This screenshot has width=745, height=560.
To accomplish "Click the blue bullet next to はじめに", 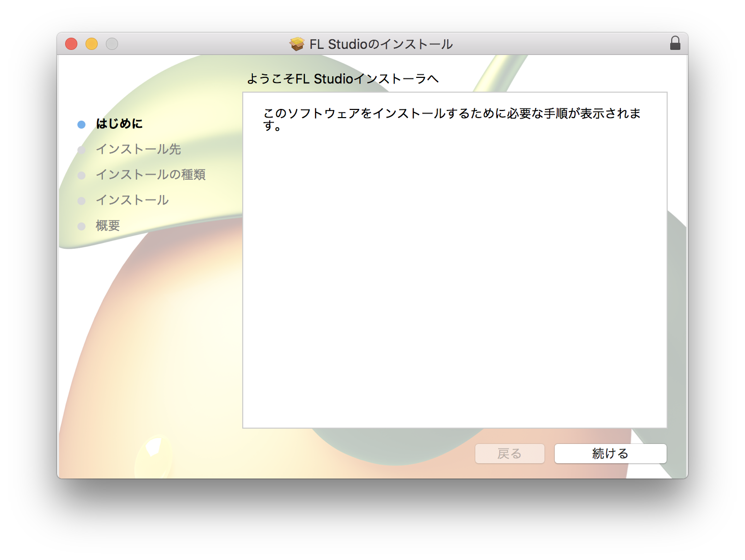I will point(81,125).
